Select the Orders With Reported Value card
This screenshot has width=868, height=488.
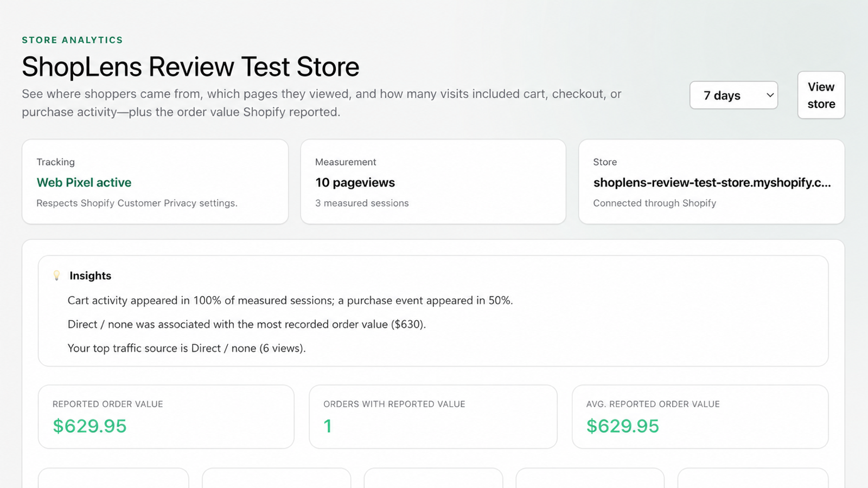click(433, 417)
